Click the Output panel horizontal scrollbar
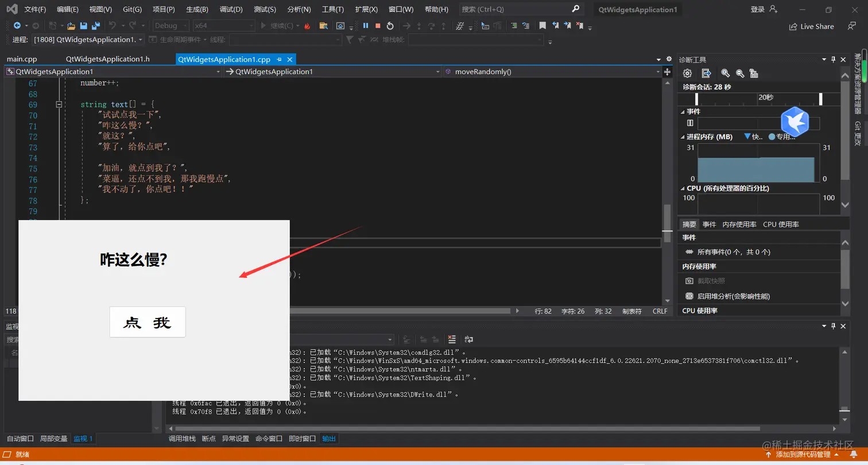This screenshot has height=465, width=868. coord(467,428)
